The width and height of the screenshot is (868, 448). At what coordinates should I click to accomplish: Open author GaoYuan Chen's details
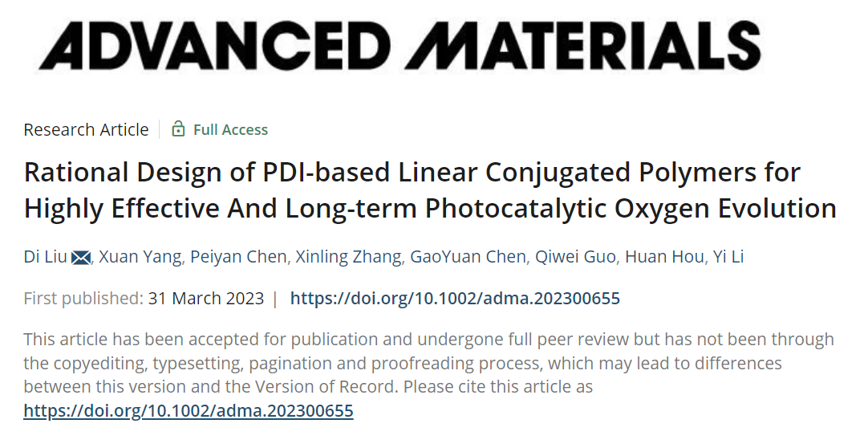coord(468,257)
